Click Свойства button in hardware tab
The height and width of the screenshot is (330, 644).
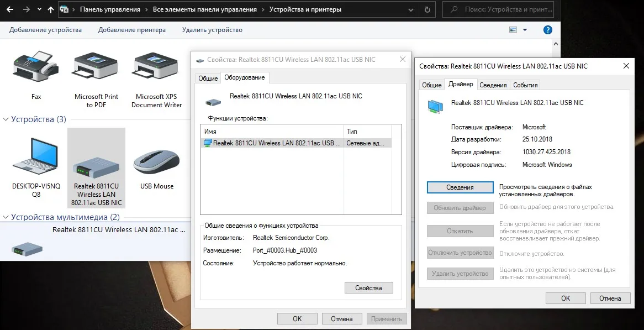(x=368, y=287)
